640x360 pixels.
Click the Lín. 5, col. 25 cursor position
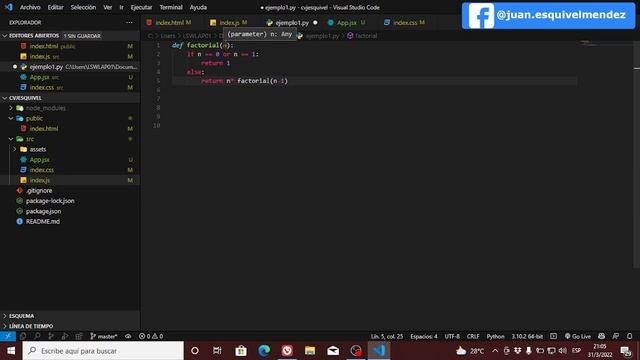pyautogui.click(x=387, y=336)
